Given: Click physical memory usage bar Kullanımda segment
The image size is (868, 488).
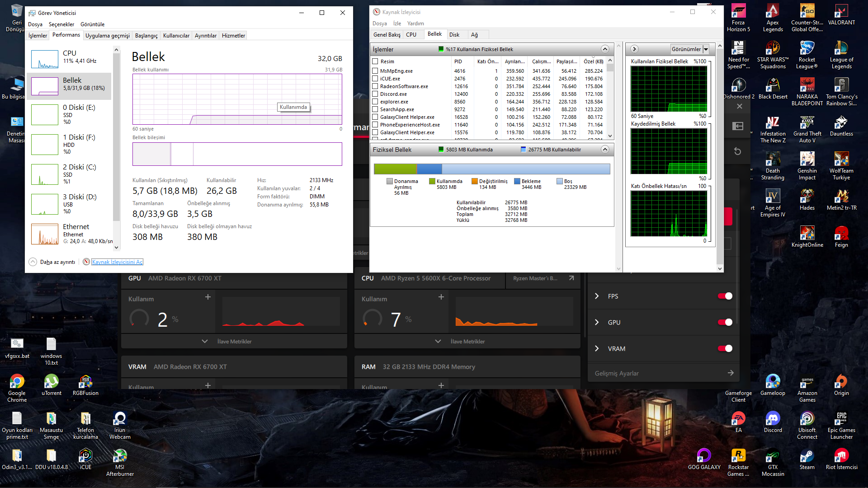Looking at the screenshot, I should pos(395,169).
